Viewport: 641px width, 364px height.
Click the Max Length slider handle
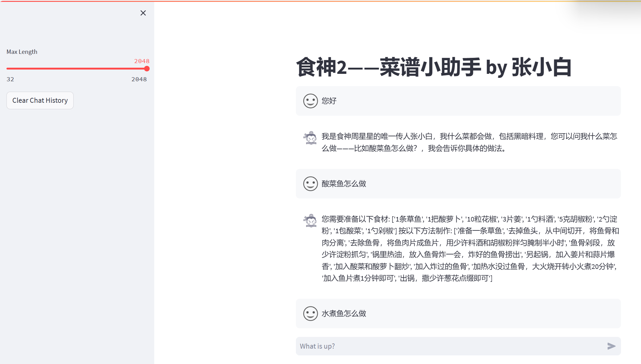coord(147,69)
